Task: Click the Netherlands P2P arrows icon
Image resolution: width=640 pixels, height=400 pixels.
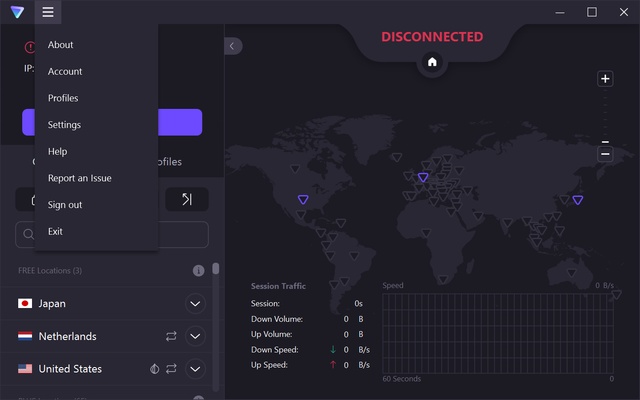Action: click(171, 336)
